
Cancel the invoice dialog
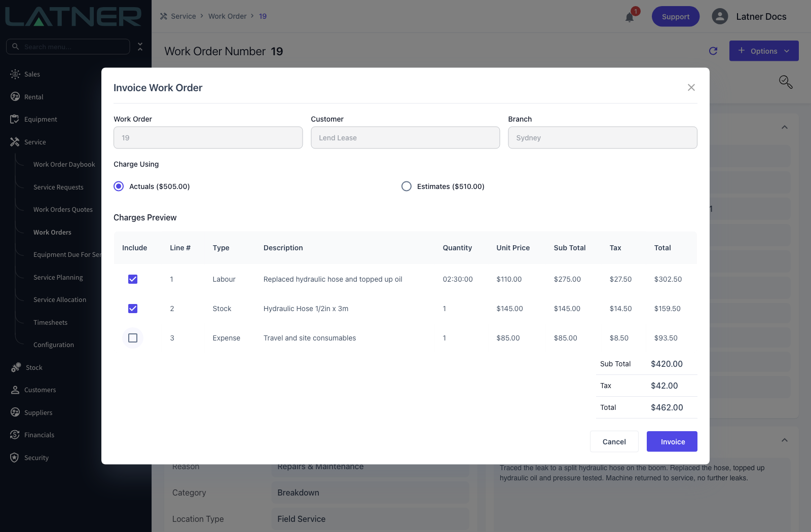pos(614,441)
